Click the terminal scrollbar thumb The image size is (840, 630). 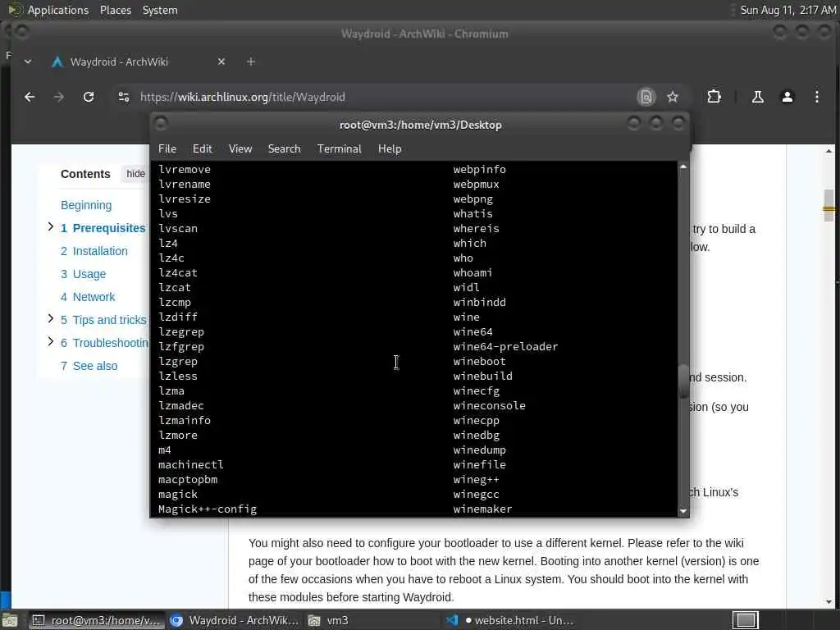coord(683,381)
